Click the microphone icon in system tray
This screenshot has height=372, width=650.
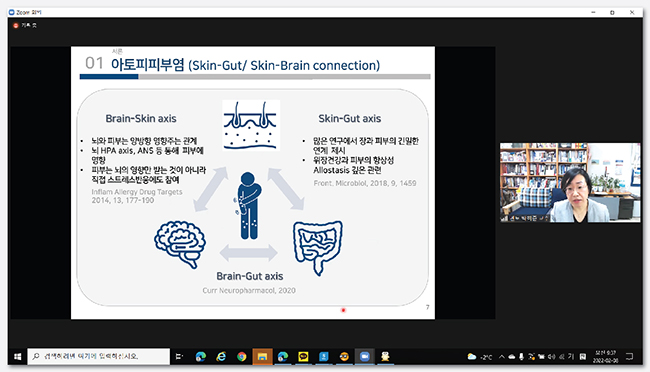pyautogui.click(x=521, y=357)
